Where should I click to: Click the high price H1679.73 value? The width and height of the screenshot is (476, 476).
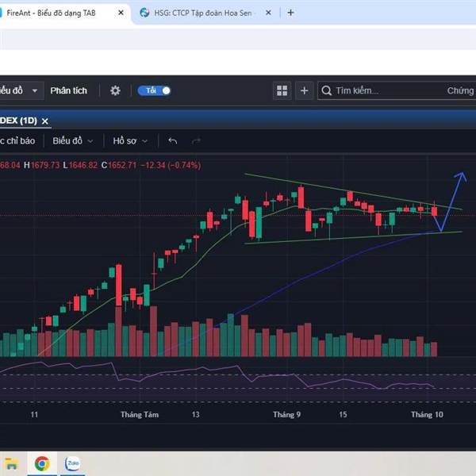41,165
